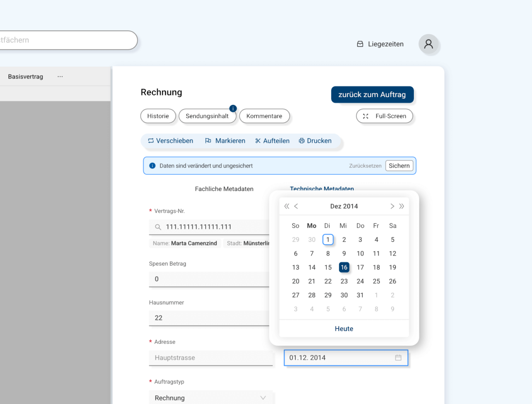
Task: Click 'Daten sind verändert und ungesichert' message
Action: (206, 166)
